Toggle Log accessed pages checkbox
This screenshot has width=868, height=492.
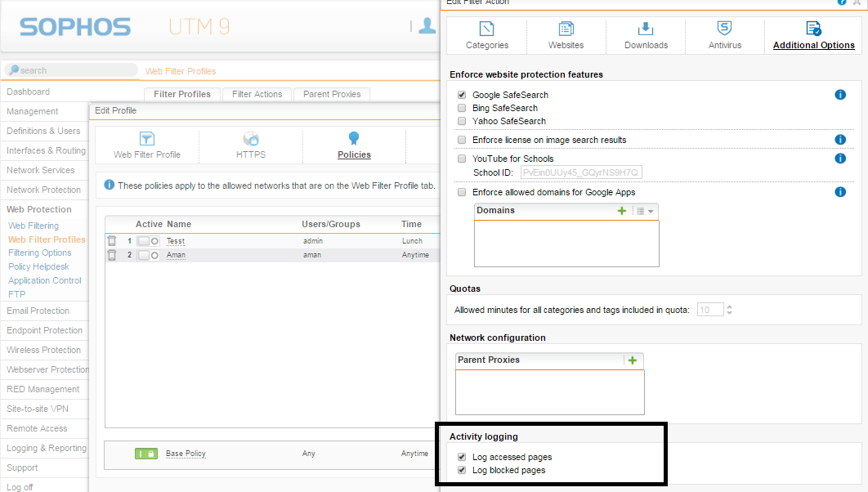click(x=462, y=457)
